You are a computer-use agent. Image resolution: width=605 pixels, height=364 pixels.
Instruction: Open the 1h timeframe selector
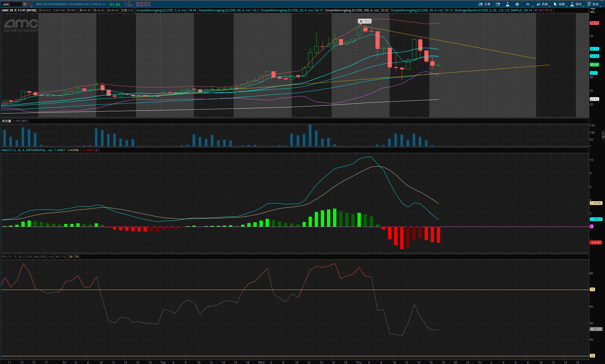pyautogui.click(x=528, y=4)
